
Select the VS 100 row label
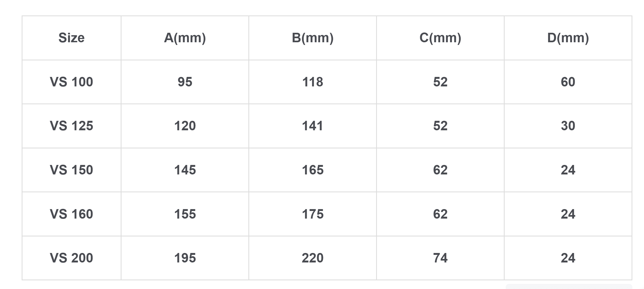71,82
